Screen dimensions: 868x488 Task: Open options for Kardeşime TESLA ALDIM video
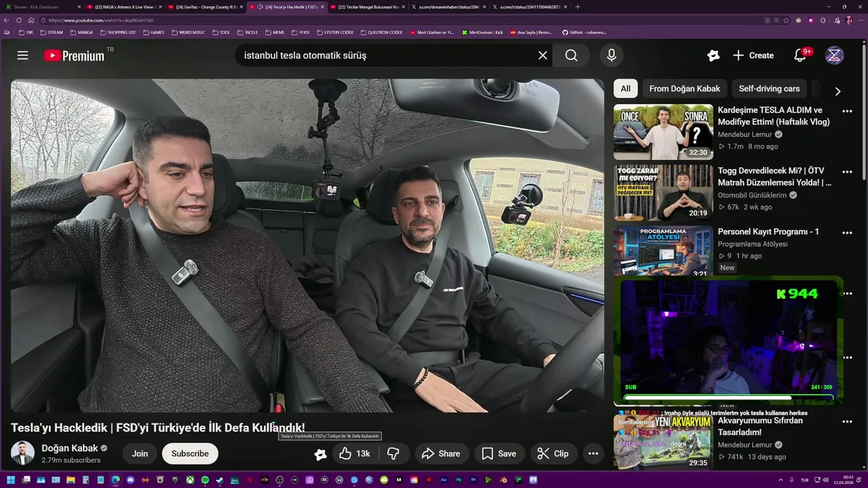[x=847, y=111]
